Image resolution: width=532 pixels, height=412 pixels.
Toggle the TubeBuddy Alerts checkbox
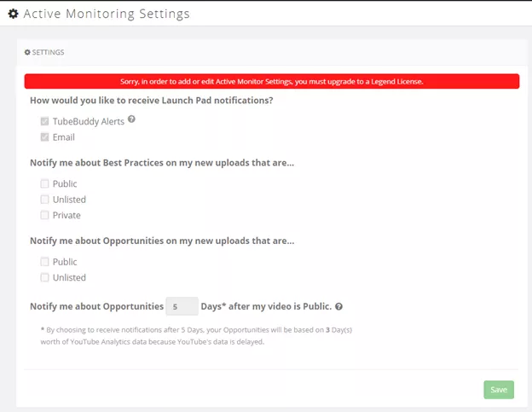pos(45,121)
